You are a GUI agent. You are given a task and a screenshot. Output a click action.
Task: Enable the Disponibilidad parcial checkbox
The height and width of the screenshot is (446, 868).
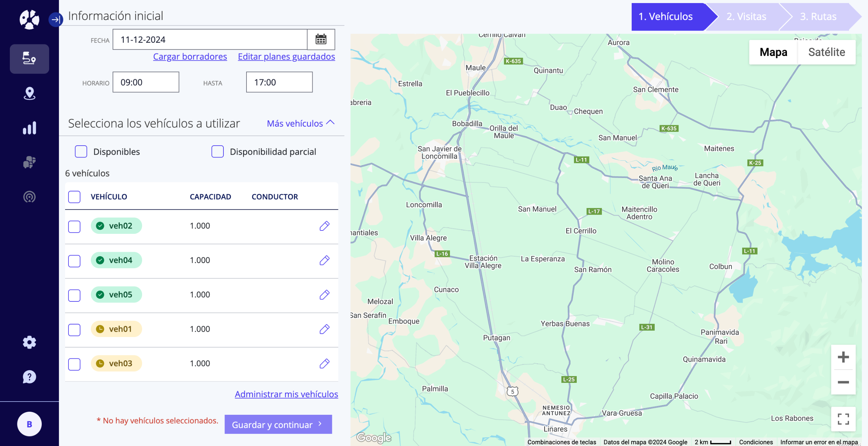point(217,151)
